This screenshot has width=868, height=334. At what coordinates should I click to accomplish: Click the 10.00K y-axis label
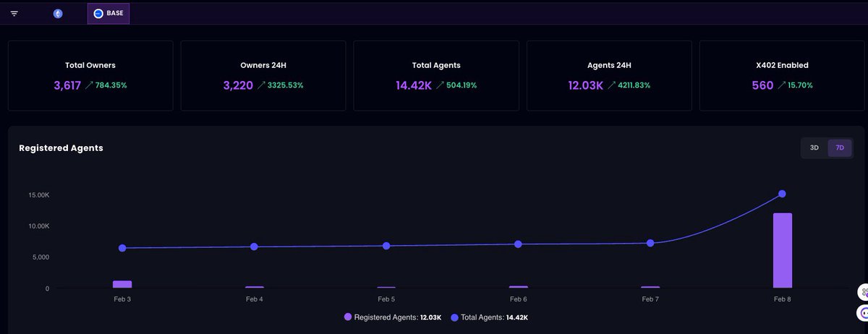pyautogui.click(x=38, y=226)
